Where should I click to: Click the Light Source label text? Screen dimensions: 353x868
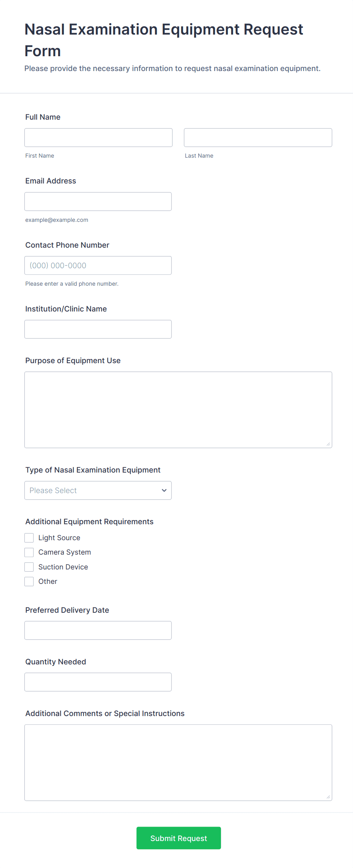pos(59,538)
